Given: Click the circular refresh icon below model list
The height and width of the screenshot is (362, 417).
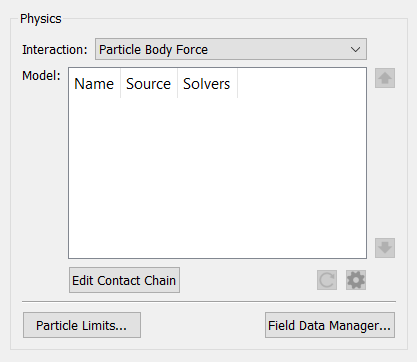Looking at the screenshot, I should pyautogui.click(x=327, y=280).
